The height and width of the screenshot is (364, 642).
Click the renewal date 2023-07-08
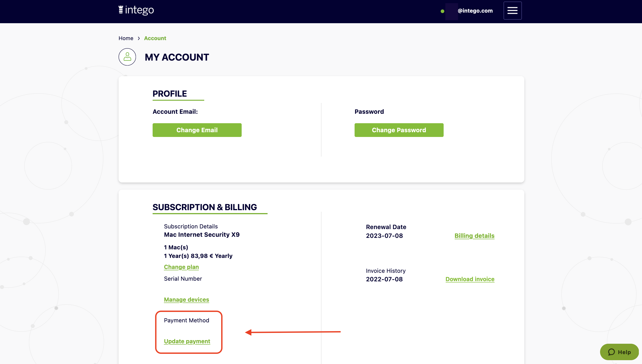[384, 236]
